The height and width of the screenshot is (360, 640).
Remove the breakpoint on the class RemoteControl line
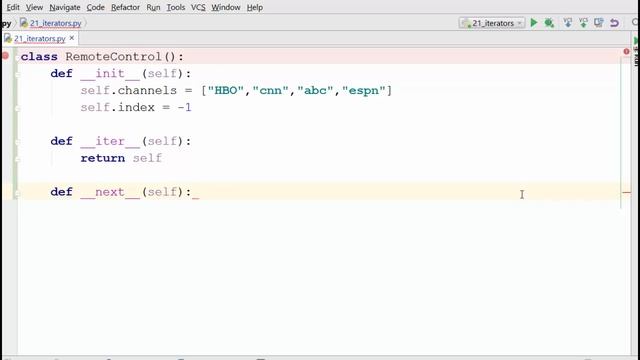5,56
